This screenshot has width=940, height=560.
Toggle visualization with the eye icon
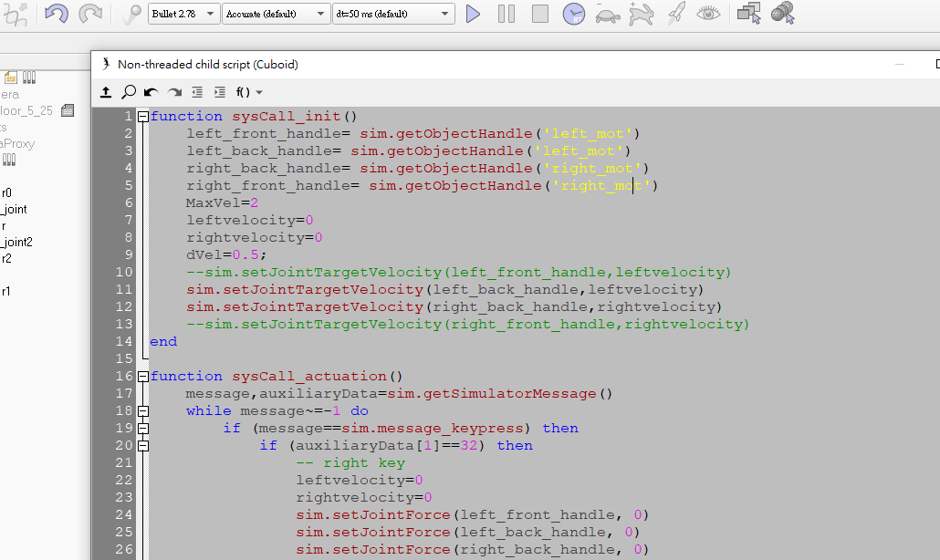coord(708,14)
